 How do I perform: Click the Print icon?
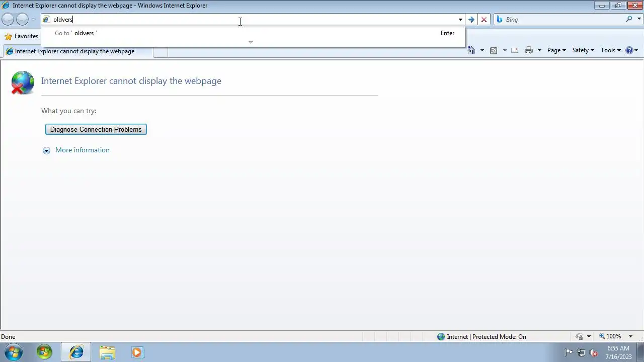pos(528,50)
